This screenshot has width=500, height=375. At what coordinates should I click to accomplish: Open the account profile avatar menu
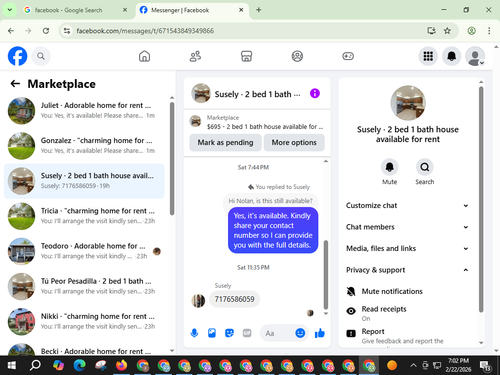pyautogui.click(x=475, y=56)
